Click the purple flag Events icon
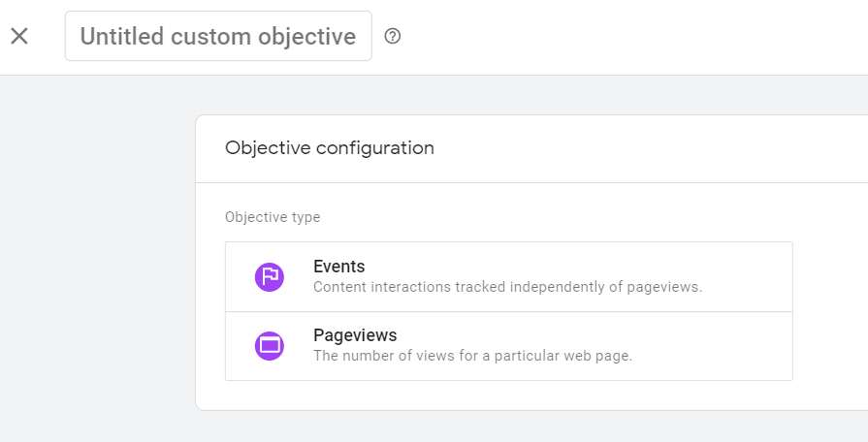 click(269, 277)
